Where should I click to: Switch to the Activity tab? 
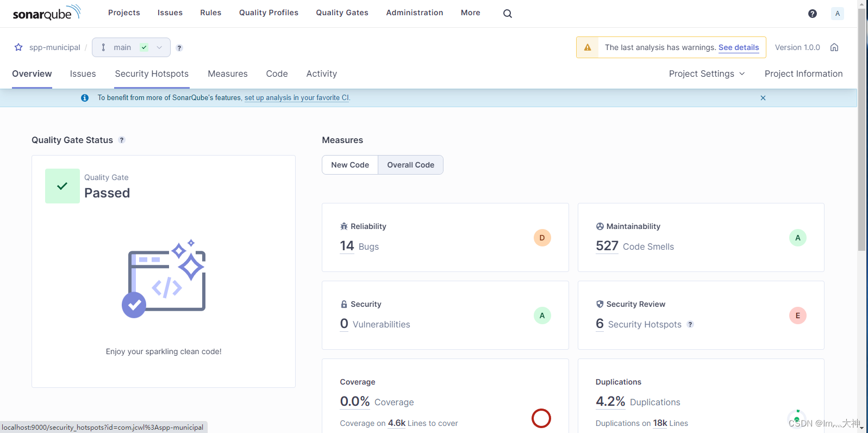[322, 73]
